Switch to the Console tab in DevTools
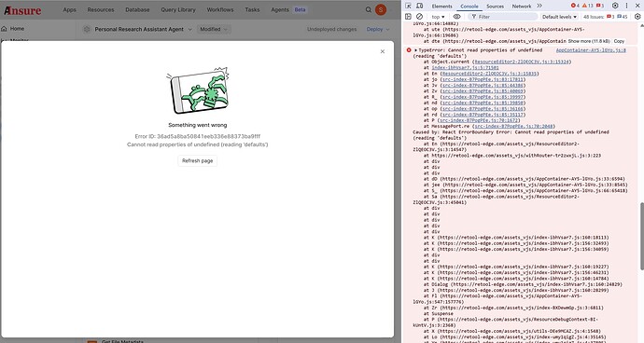This screenshot has height=343, width=644. point(469,7)
